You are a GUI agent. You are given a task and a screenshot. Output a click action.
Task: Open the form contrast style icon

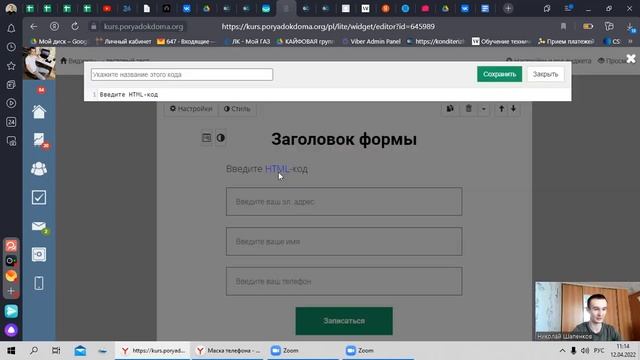coord(220,138)
